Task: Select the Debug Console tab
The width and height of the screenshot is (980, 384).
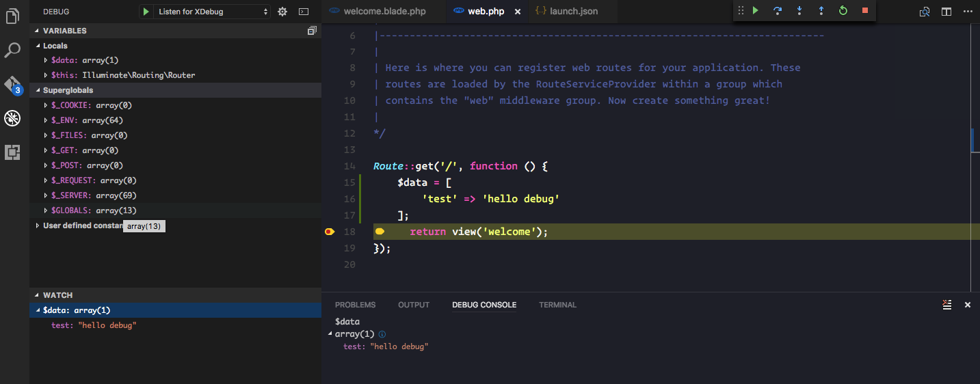Action: (x=484, y=305)
